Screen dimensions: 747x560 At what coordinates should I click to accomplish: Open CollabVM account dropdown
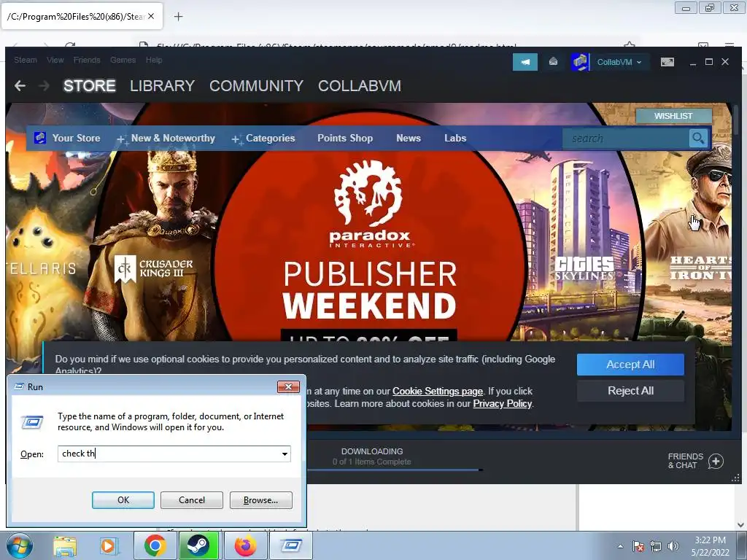[x=619, y=62]
